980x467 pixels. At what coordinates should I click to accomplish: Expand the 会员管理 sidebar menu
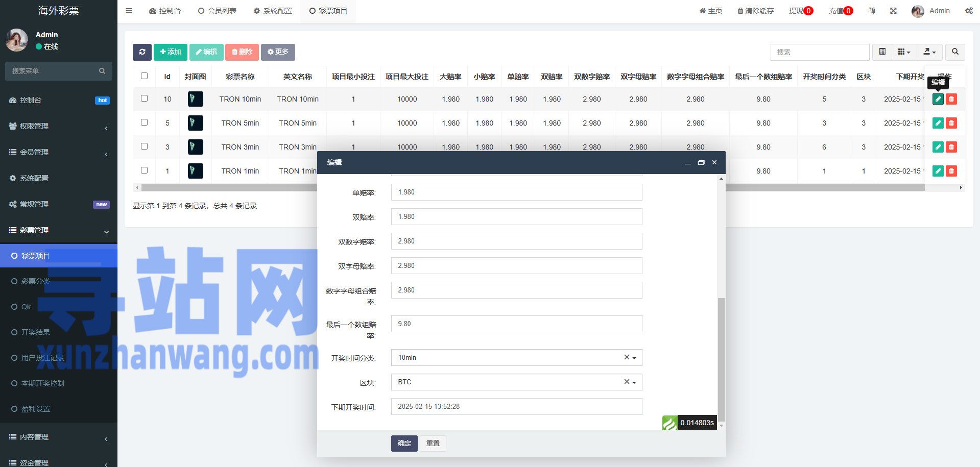(x=59, y=152)
